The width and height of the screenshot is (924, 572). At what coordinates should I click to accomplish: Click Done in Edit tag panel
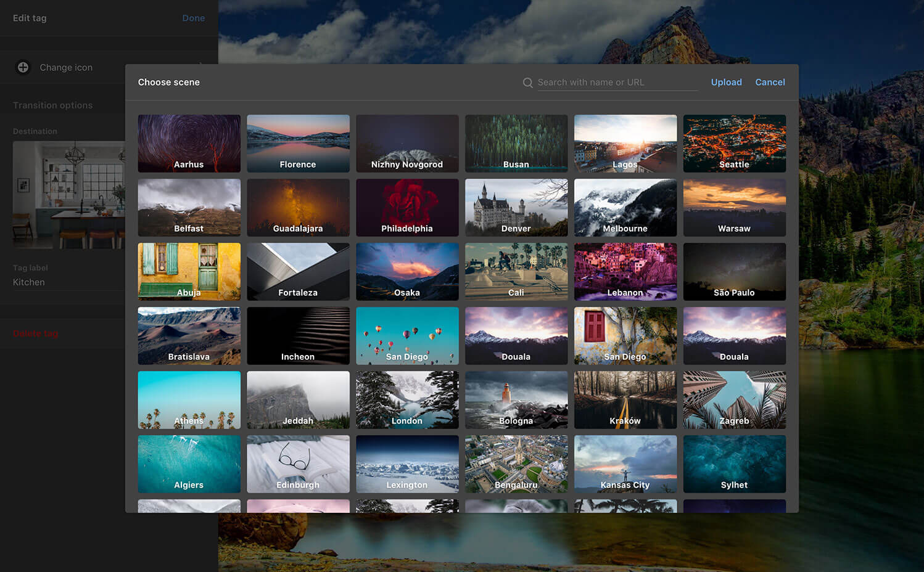(193, 18)
